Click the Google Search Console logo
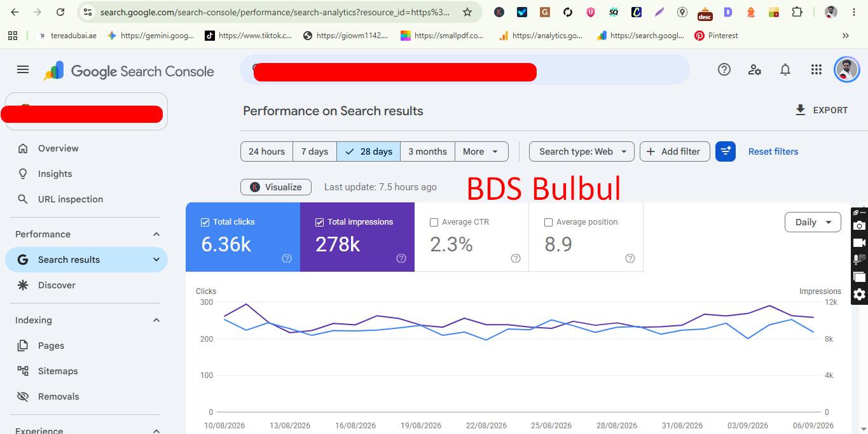This screenshot has width=868, height=434. coord(129,71)
